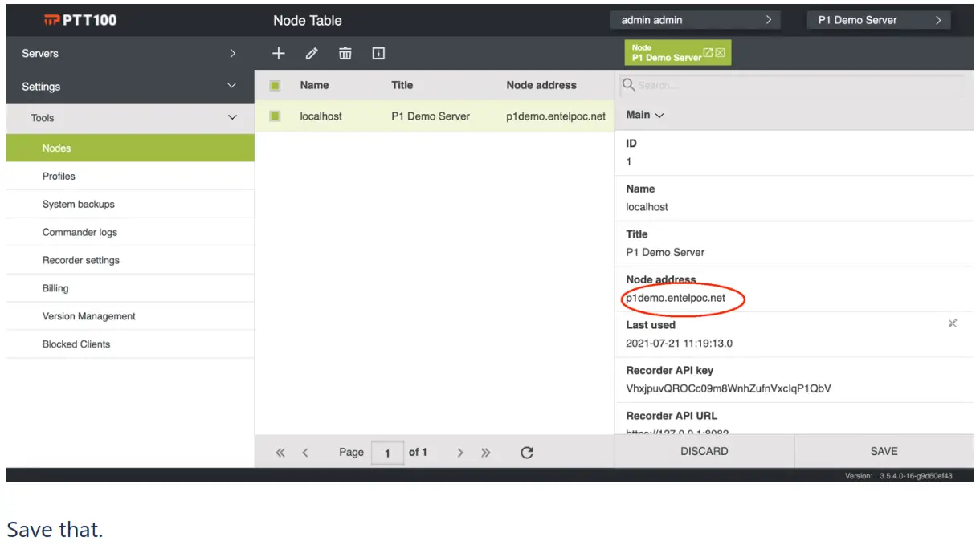Go to first page of node table
This screenshot has height=545, width=980.
(x=280, y=453)
